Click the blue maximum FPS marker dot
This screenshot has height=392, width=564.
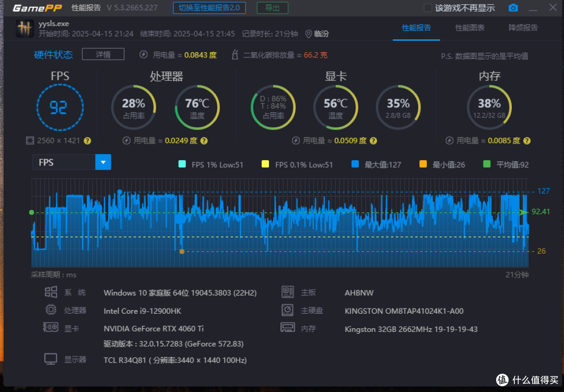pos(120,192)
